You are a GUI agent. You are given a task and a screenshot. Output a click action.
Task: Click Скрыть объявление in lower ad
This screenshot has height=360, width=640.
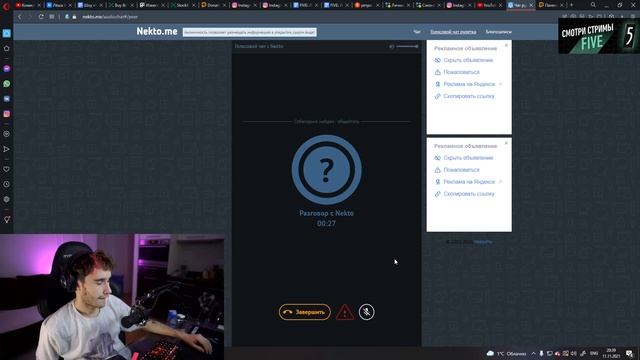468,158
